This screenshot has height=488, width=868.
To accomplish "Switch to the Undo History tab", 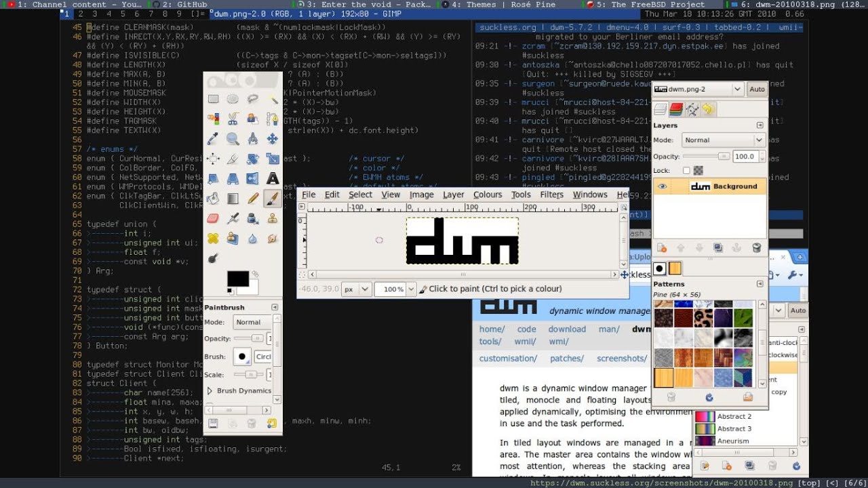I will 709,109.
